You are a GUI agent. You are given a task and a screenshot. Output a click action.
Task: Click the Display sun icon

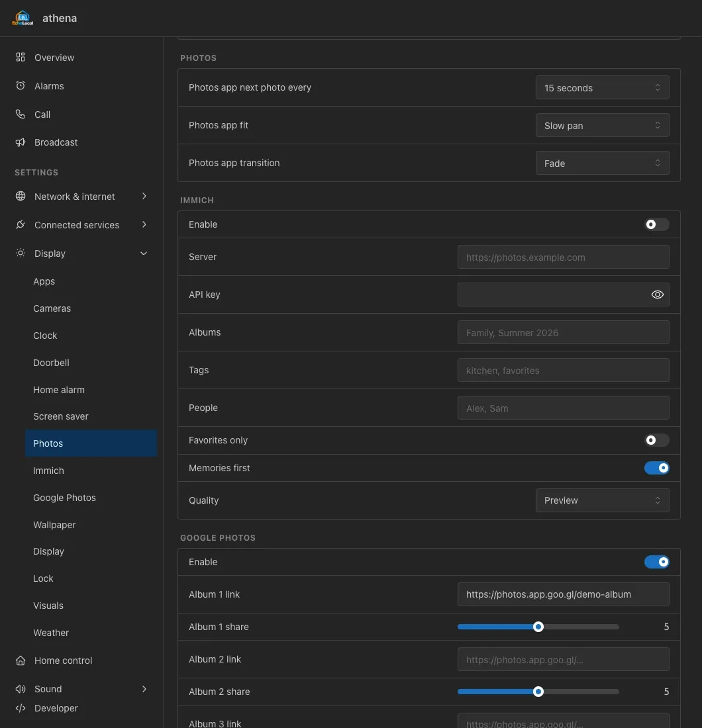(21, 253)
